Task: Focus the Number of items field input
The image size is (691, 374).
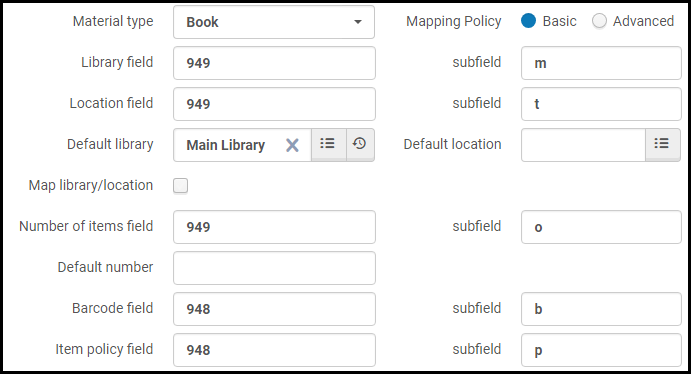Action: click(x=274, y=227)
